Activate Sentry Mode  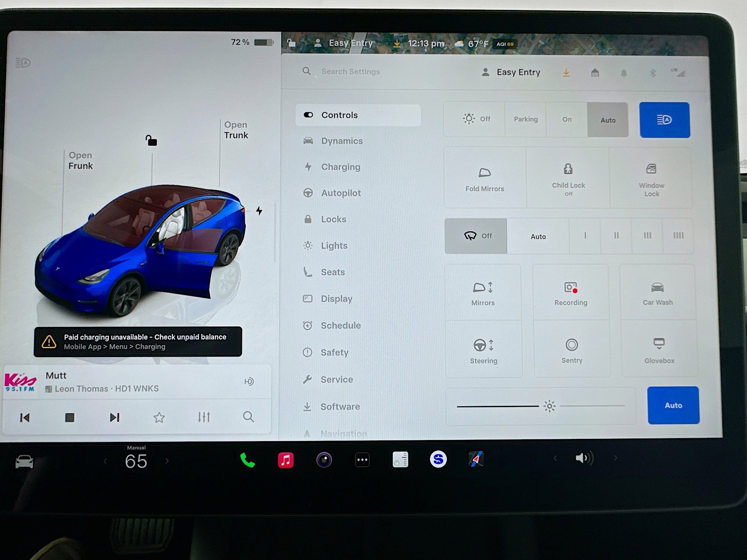pyautogui.click(x=572, y=350)
